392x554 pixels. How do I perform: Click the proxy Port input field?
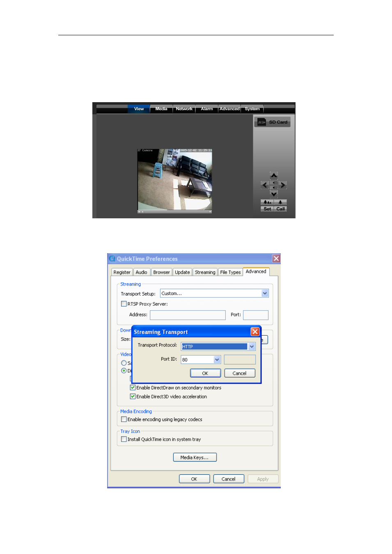[256, 315]
